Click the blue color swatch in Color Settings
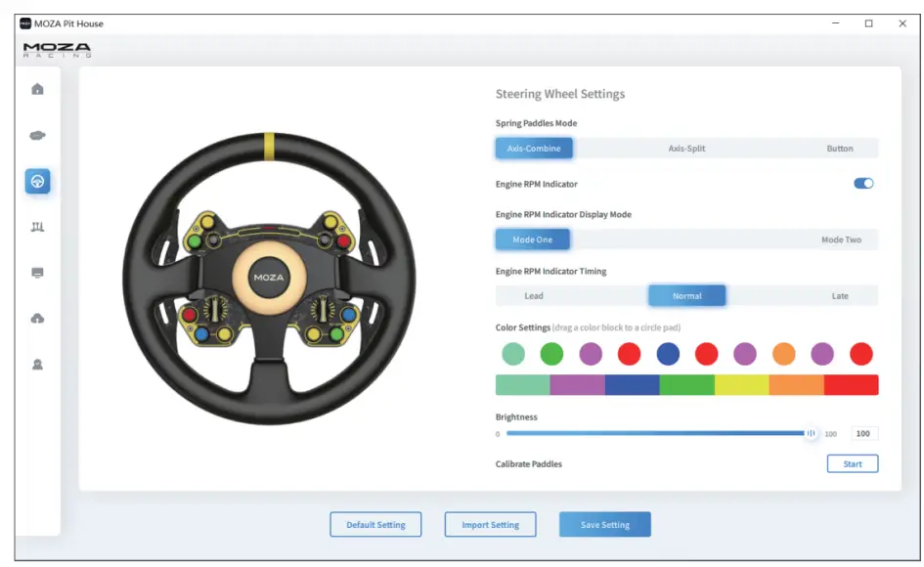 (668, 355)
